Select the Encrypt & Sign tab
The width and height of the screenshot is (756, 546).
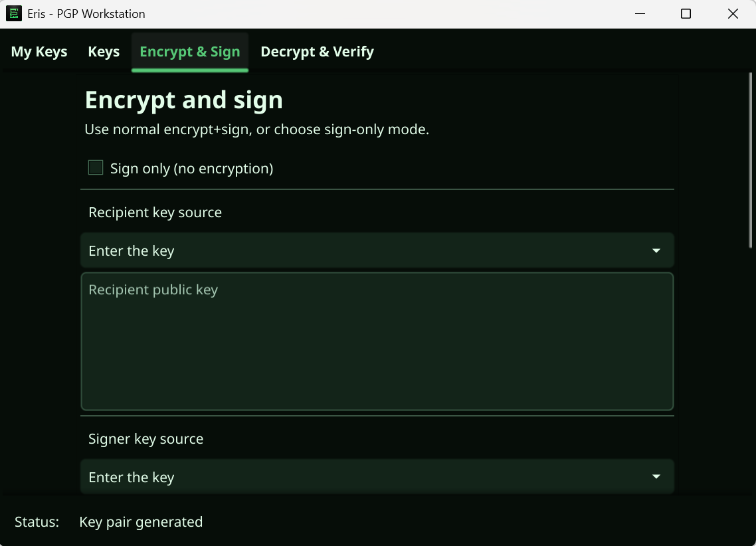pos(189,51)
